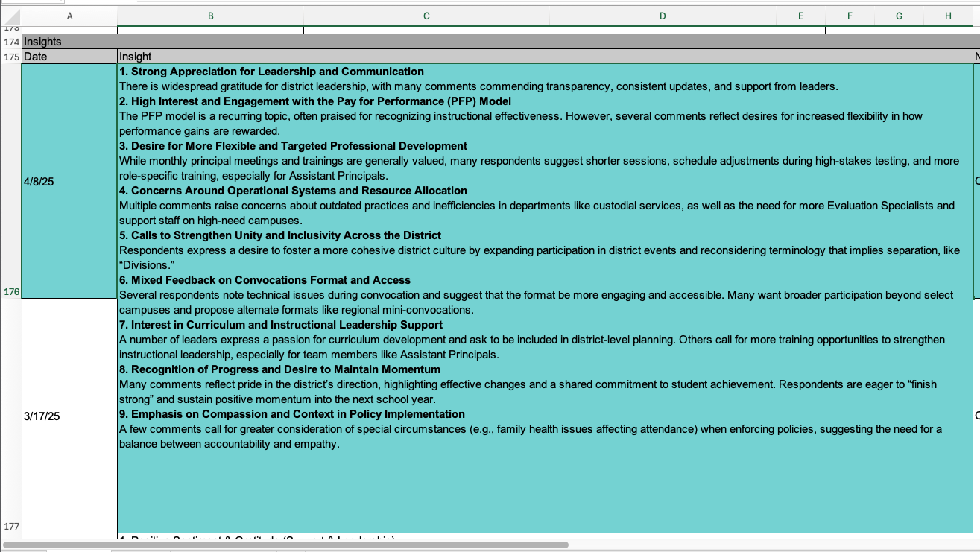The height and width of the screenshot is (552, 980).
Task: Click the "Insight" column label cell
Action: (x=545, y=57)
